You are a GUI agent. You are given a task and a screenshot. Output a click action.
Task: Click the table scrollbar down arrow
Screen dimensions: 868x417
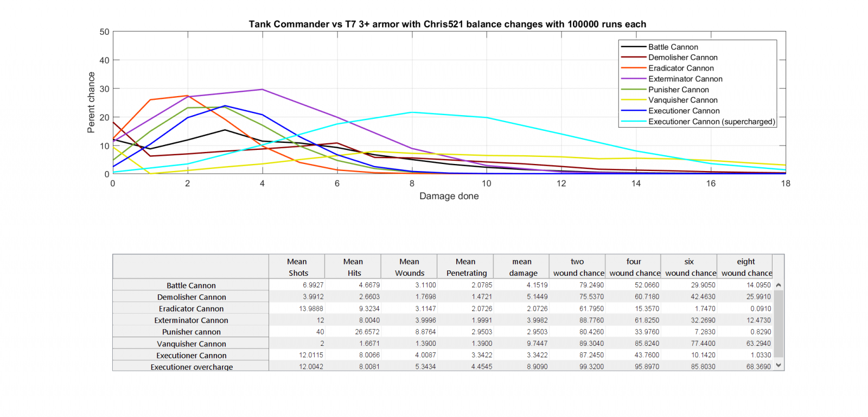[778, 365]
